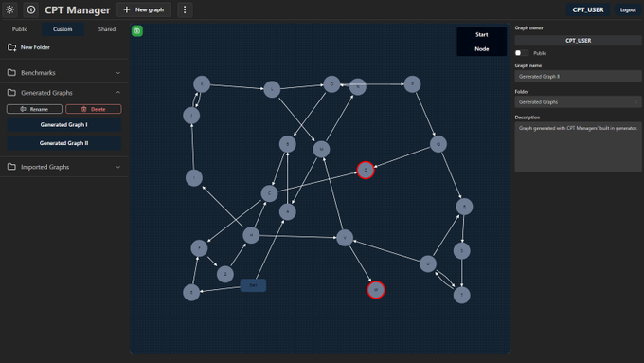Delete the Generated Graphs folder
The height and width of the screenshot is (363, 644).
tap(94, 109)
